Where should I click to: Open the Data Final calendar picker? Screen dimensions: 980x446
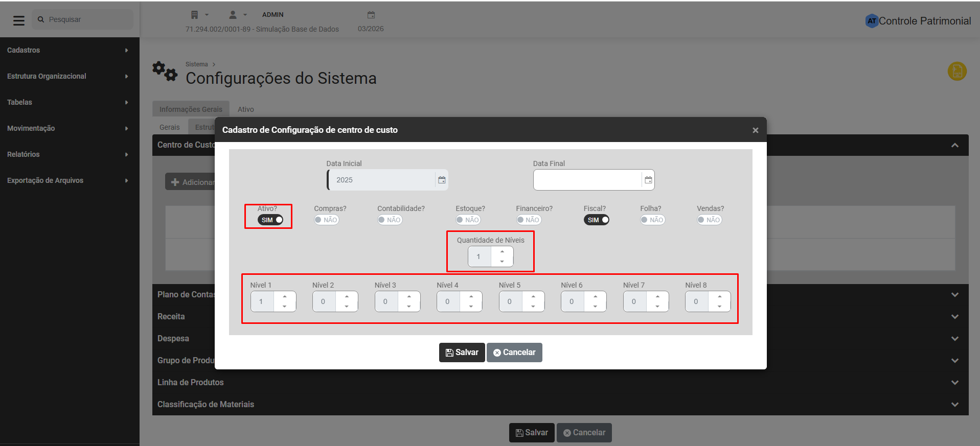click(648, 180)
